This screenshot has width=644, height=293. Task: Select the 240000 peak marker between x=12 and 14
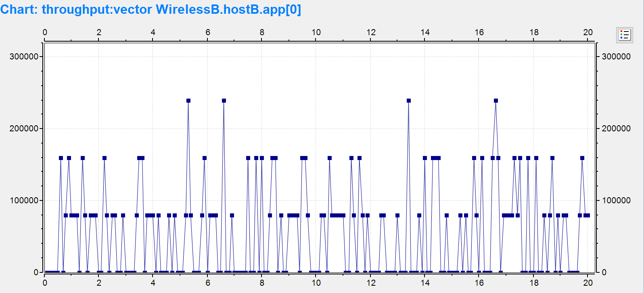[409, 101]
